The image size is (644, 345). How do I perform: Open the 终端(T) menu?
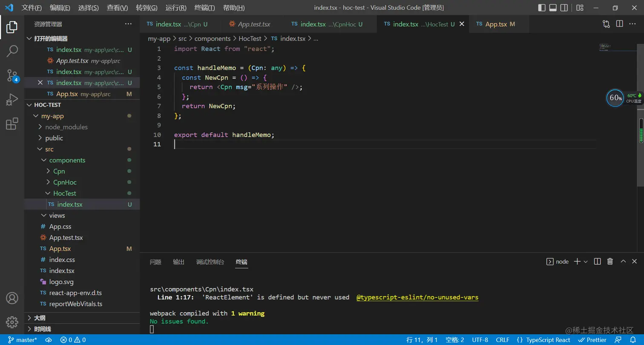click(x=204, y=8)
